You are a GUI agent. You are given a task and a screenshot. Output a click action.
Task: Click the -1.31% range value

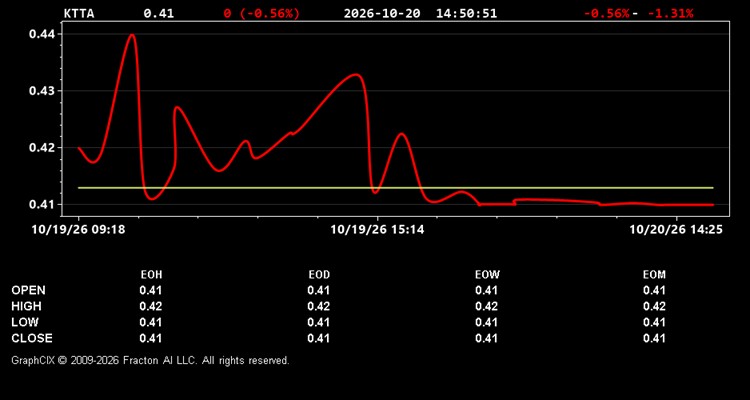click(671, 13)
